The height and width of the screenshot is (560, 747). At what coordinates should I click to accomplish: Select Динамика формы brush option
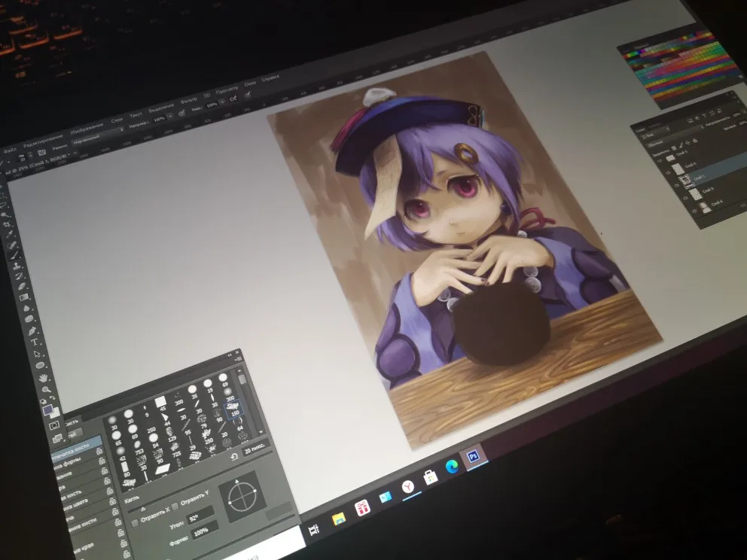69,461
